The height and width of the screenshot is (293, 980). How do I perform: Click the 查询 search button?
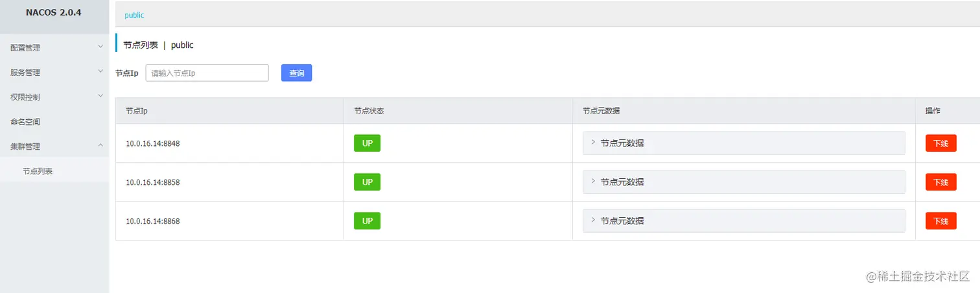click(296, 73)
